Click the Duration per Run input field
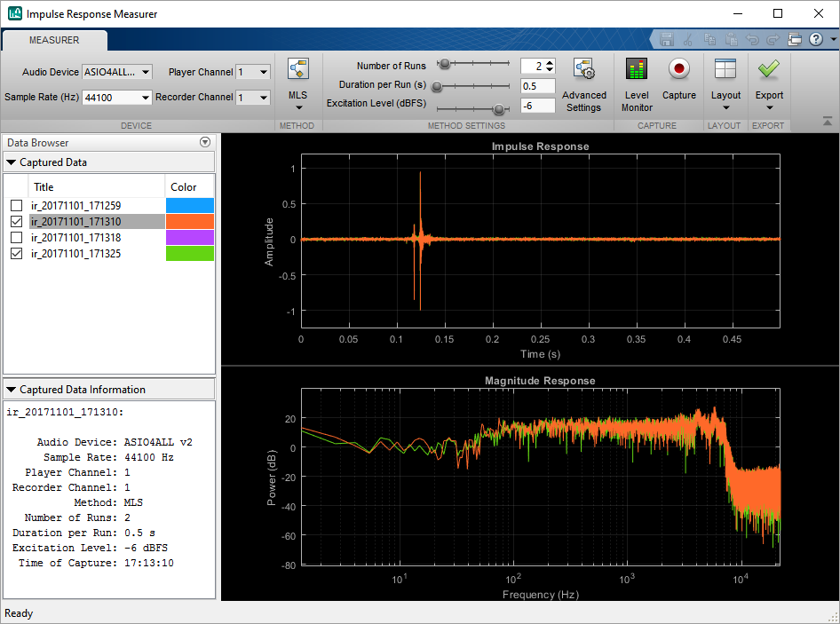 point(538,86)
